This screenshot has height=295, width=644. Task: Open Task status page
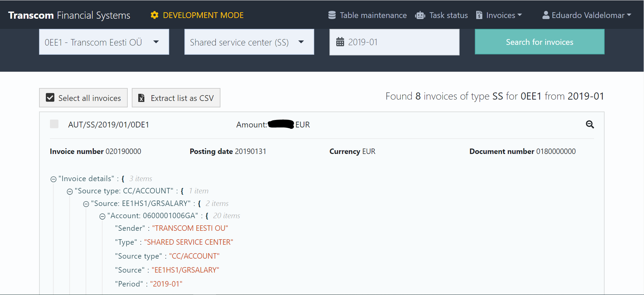pyautogui.click(x=442, y=15)
